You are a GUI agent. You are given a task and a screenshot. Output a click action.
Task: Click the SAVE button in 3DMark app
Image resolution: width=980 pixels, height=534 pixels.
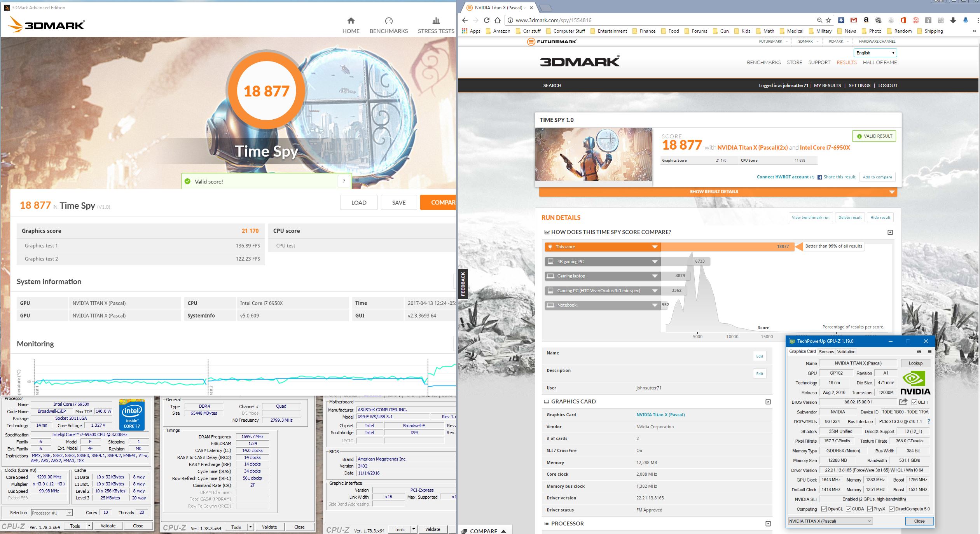(x=399, y=202)
